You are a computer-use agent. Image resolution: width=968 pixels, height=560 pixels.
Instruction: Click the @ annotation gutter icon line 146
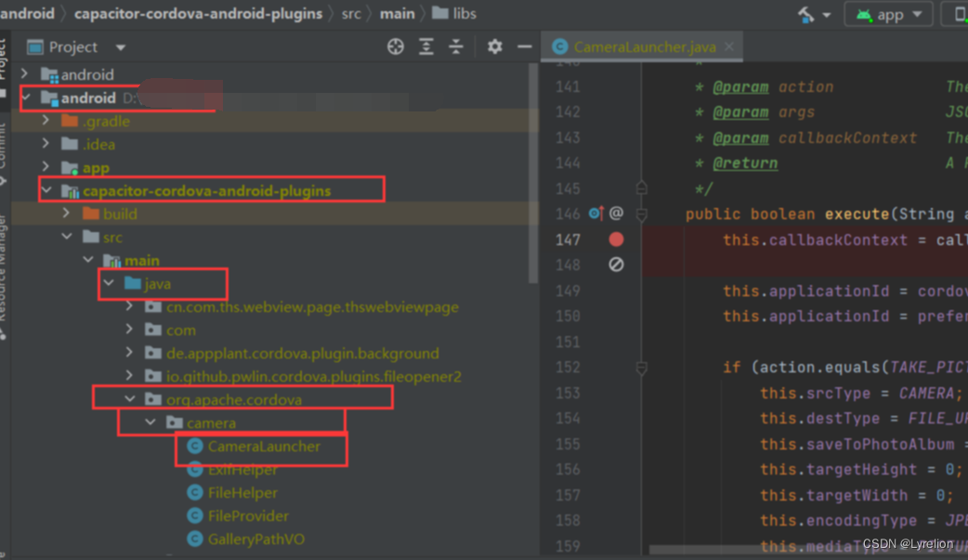click(616, 214)
